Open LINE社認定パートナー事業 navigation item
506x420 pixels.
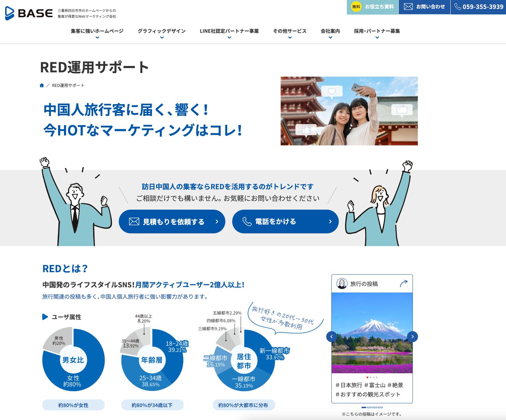(229, 31)
